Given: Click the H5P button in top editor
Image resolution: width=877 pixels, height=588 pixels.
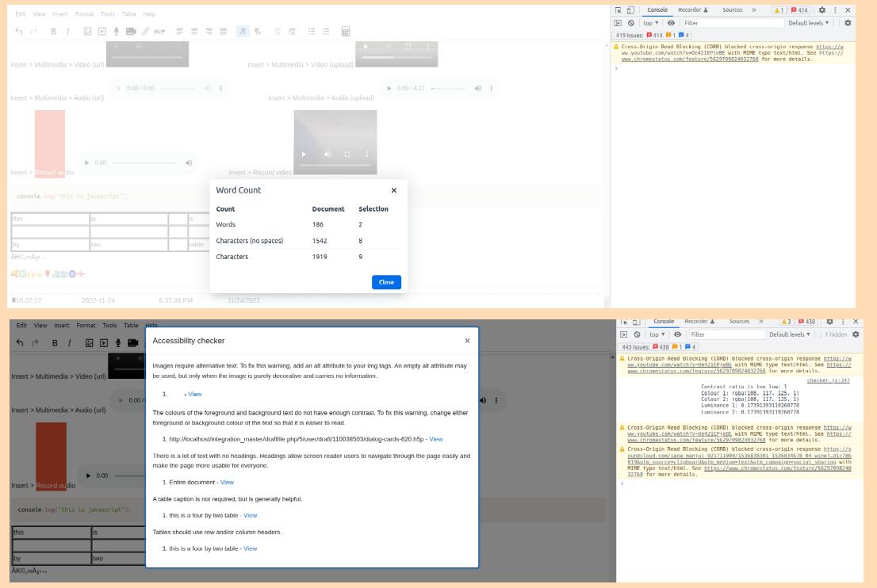Looking at the screenshot, I should click(160, 31).
